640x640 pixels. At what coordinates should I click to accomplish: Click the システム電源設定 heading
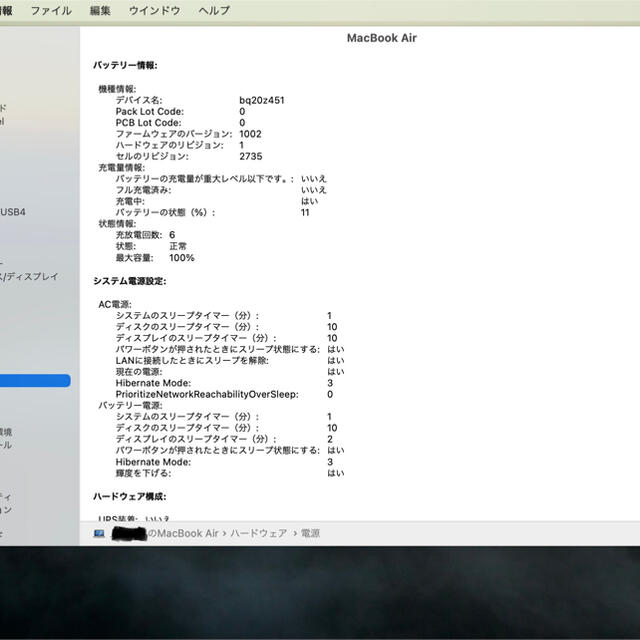[130, 281]
